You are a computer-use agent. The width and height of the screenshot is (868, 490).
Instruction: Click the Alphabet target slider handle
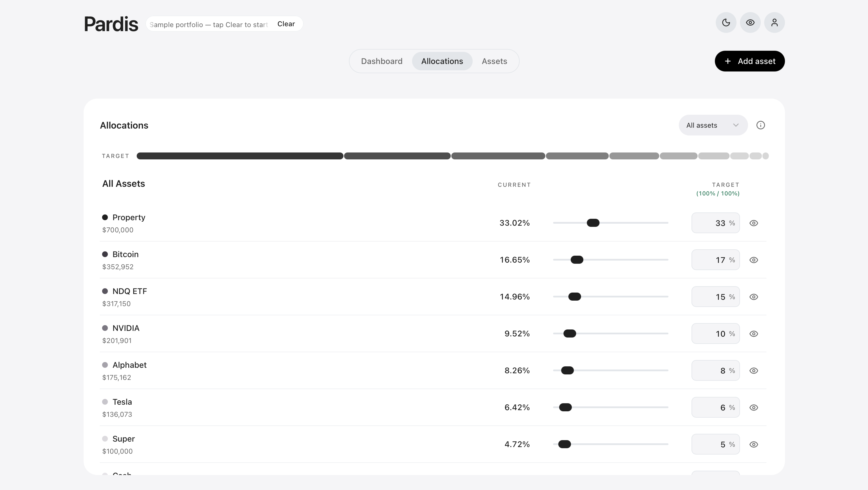tap(567, 370)
